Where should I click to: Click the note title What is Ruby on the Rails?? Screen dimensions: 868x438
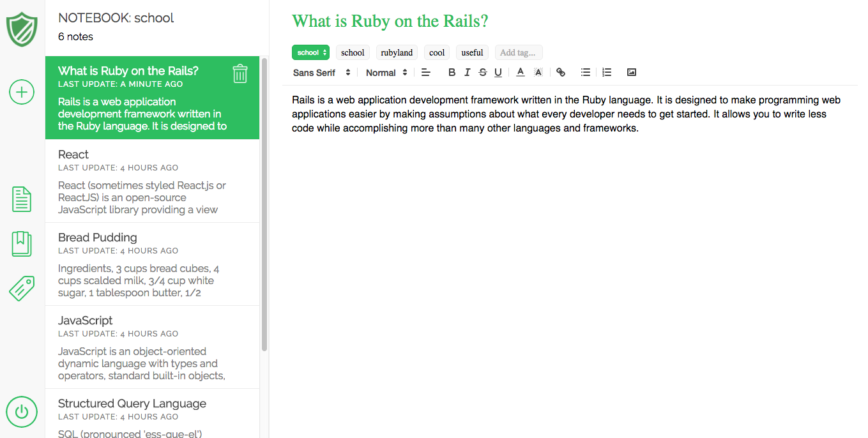point(390,21)
